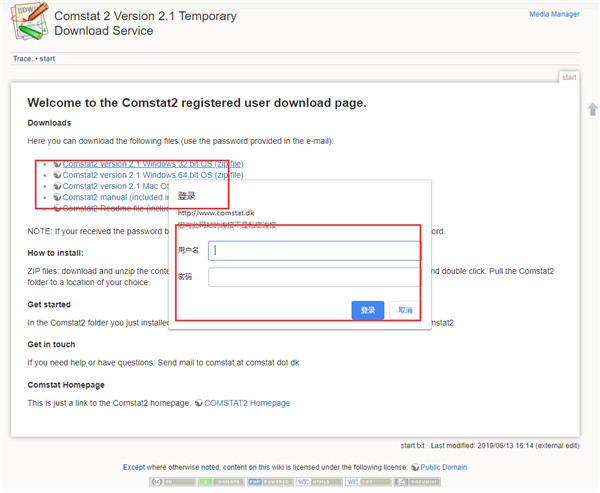Click the W3C HTML5 validation badge
Screen dimensions: 600x493
click(x=319, y=482)
